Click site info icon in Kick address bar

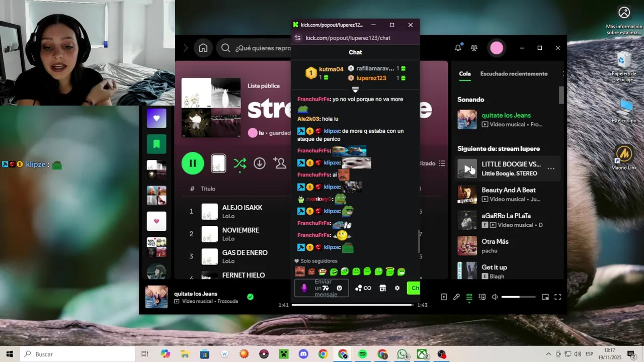pos(298,38)
